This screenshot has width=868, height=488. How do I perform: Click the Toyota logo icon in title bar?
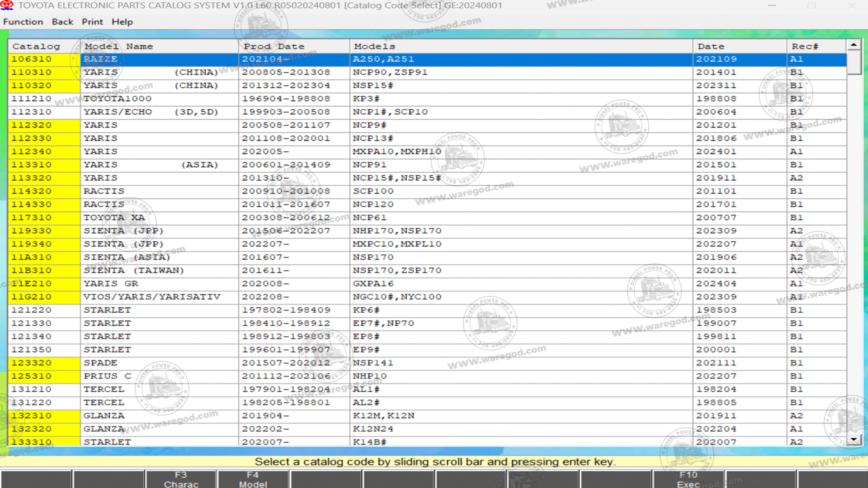click(x=7, y=5)
